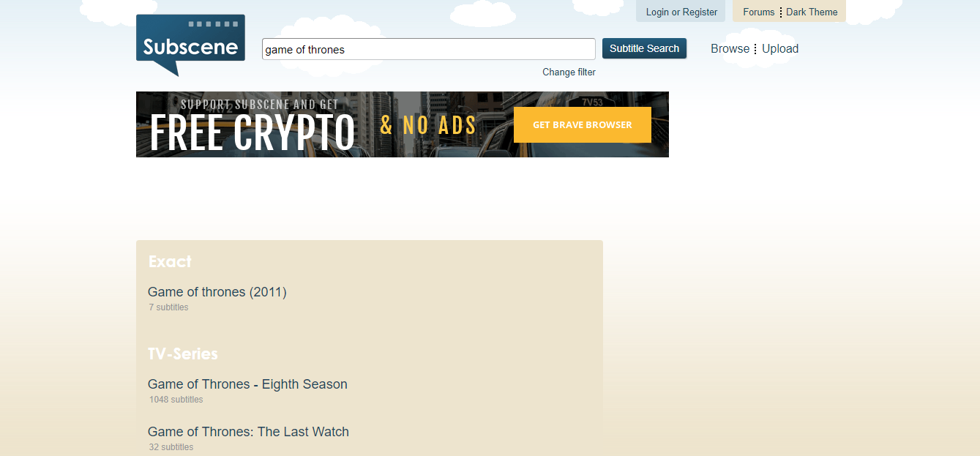Open the Game of thrones (2011) result
This screenshot has height=456, width=980.
[217, 292]
